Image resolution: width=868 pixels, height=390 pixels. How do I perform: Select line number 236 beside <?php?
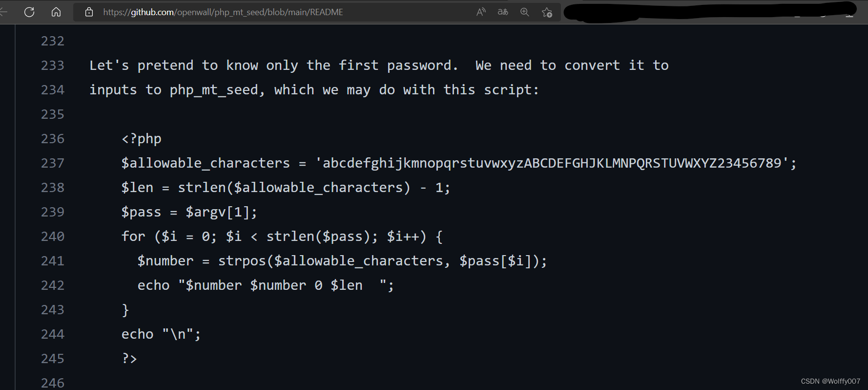[x=53, y=139]
